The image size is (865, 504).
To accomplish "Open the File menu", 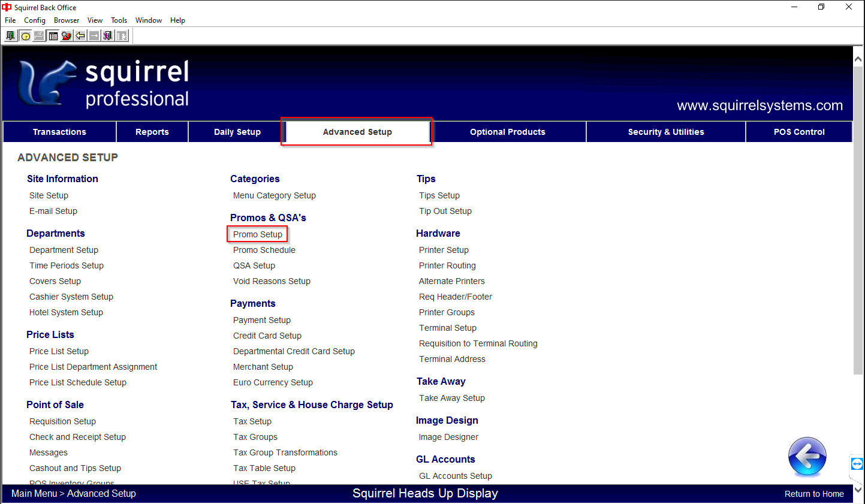I will click(10, 20).
